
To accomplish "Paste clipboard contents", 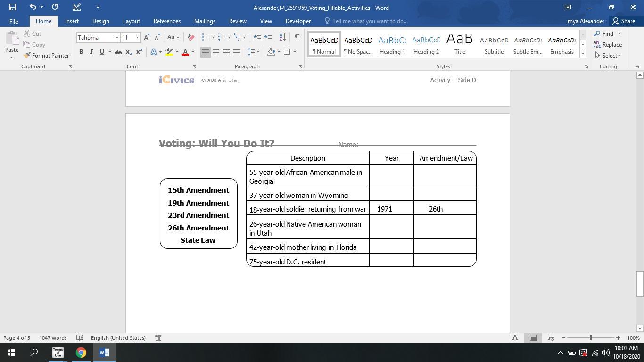I will point(12,45).
